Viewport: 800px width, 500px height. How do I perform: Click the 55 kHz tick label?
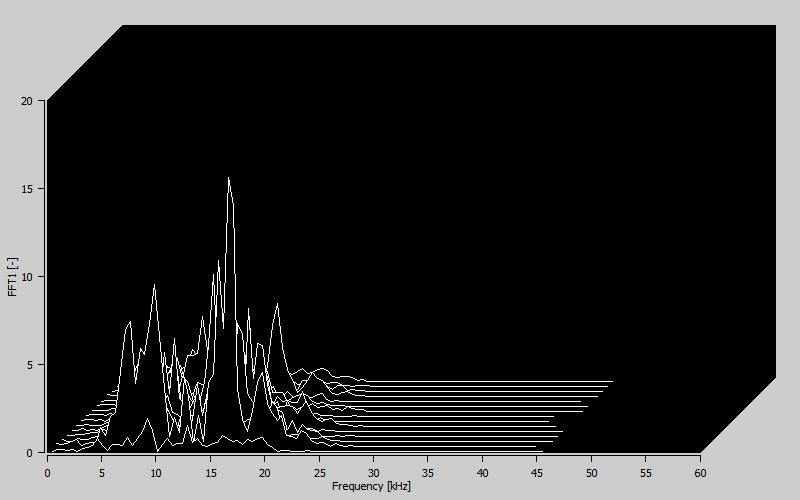(646, 472)
